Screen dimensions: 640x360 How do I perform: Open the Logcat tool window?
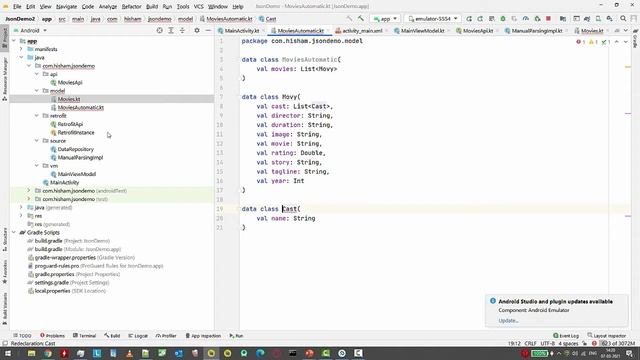138,336
